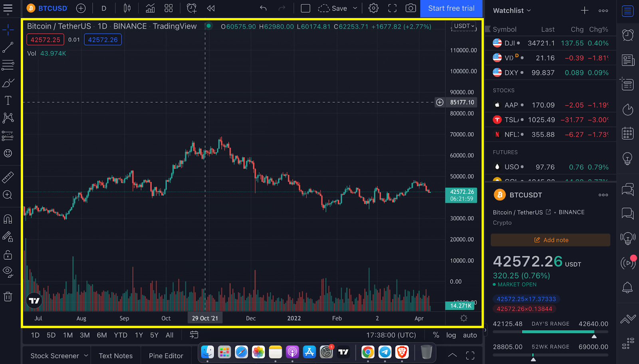
Task: Open the Alerts panel on the right sidebar
Action: pos(627,287)
